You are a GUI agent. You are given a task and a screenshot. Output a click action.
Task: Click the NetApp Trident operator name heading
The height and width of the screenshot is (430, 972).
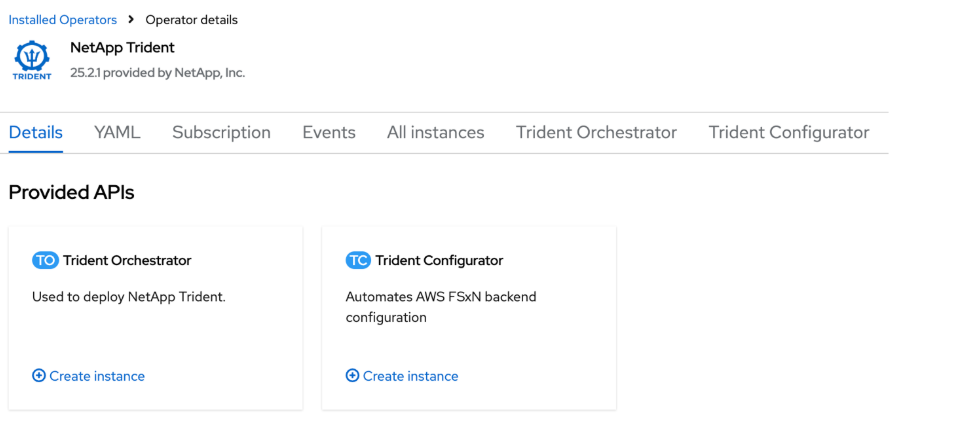[122, 47]
